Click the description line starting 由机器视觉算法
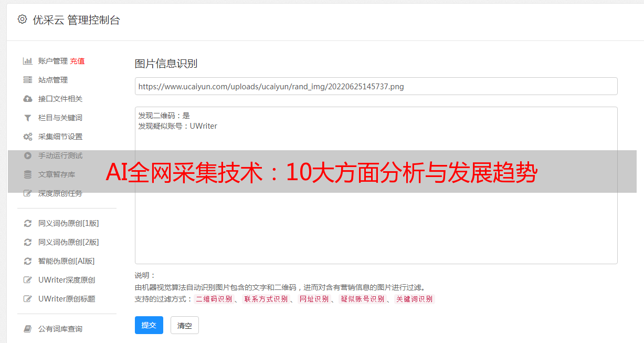 click(280, 287)
